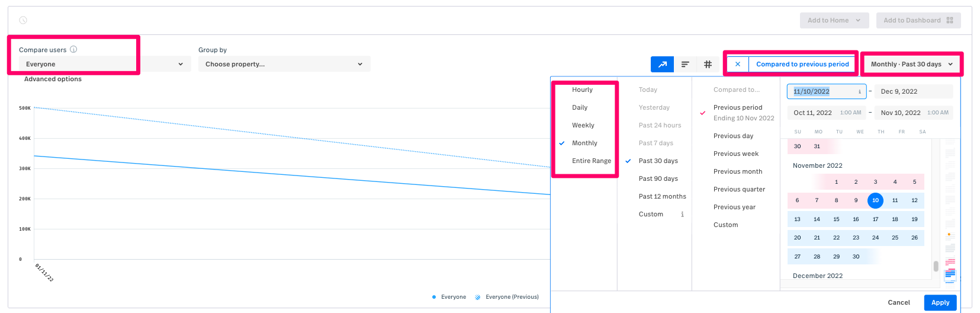The height and width of the screenshot is (313, 980).
Task: Click the 11/10/2022 start date field
Action: (822, 91)
